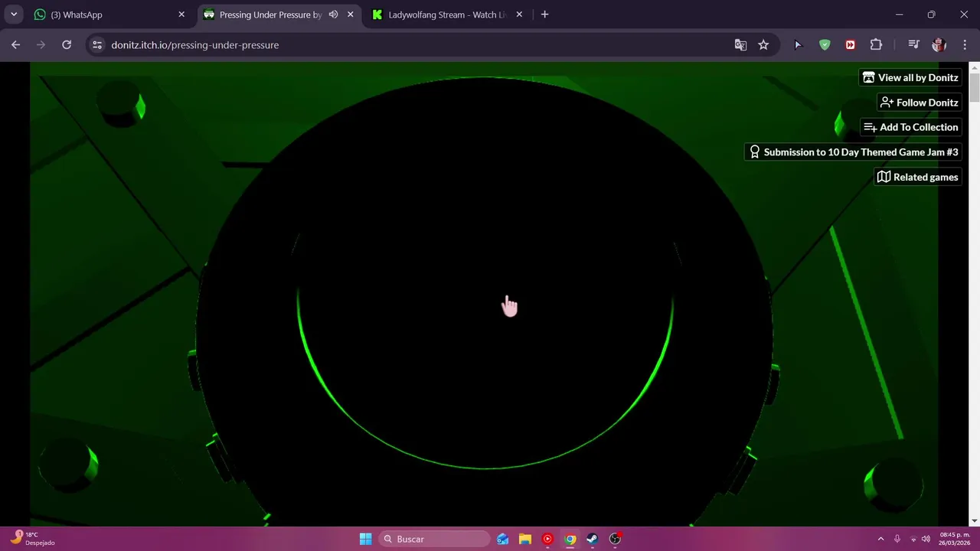
Task: Expand the tab search dropdown
Action: 14,15
